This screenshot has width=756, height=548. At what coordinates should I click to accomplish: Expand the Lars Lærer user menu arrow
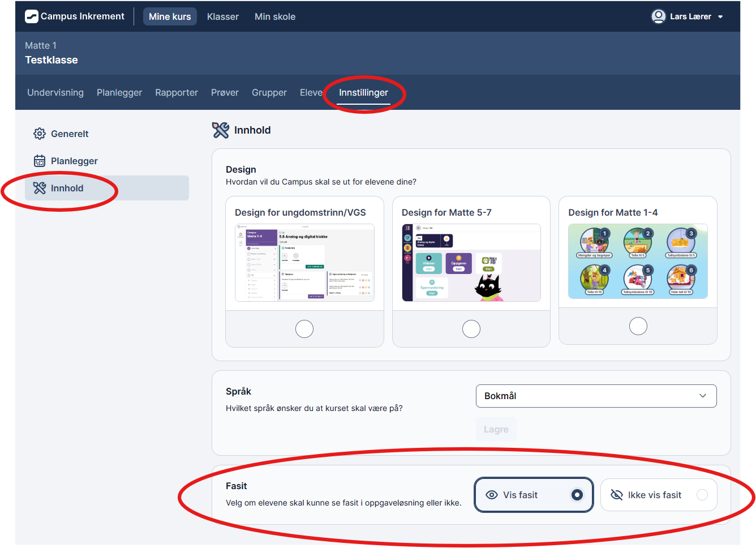720,17
